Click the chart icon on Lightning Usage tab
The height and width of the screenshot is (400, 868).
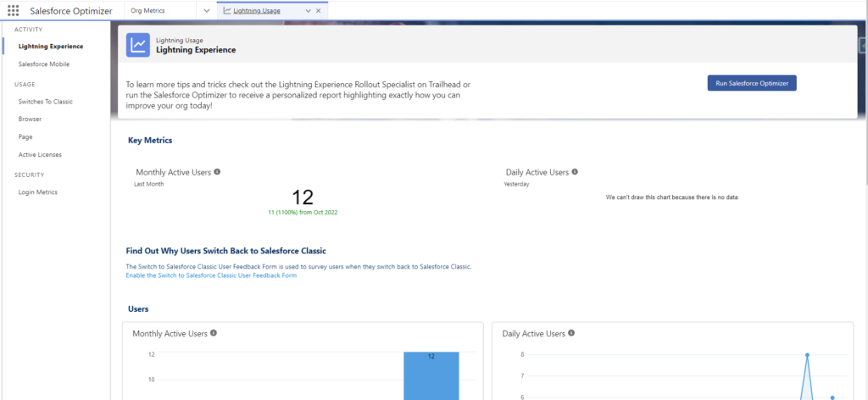click(x=227, y=10)
